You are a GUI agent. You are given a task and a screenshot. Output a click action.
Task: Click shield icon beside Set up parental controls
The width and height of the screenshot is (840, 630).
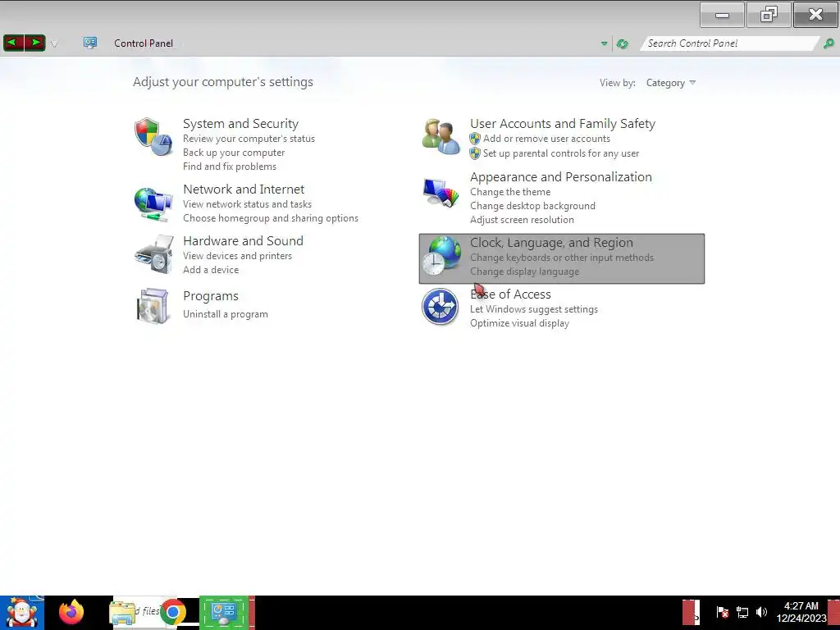(475, 153)
